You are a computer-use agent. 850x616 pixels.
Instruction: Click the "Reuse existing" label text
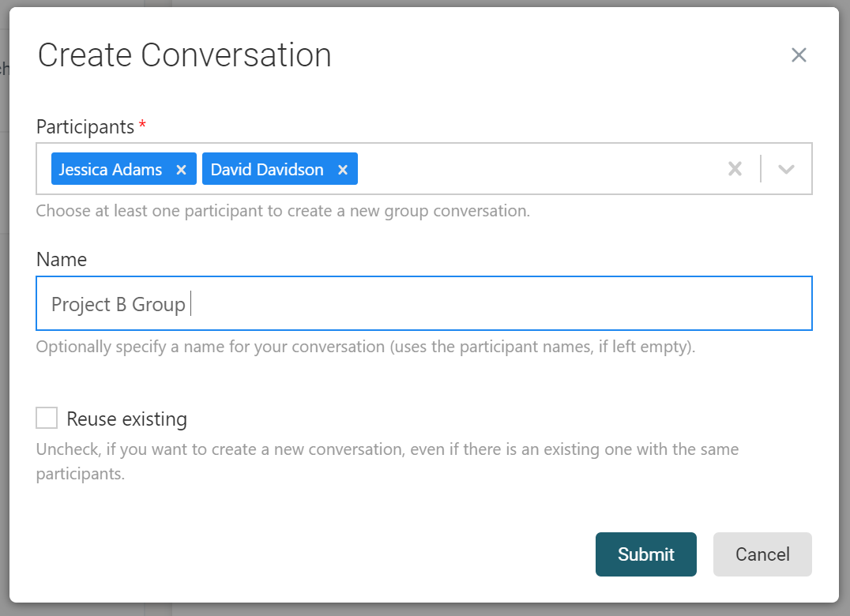pyautogui.click(x=126, y=419)
